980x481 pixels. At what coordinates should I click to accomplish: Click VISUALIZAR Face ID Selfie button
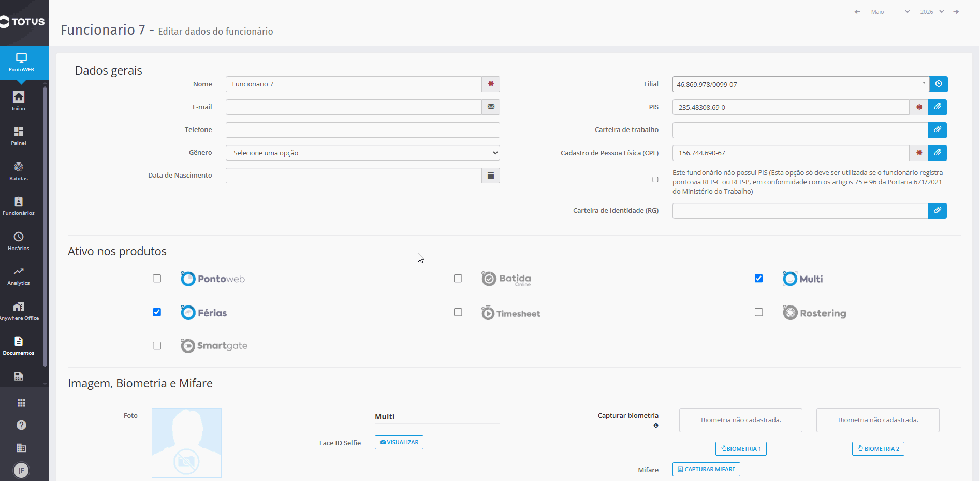(399, 442)
